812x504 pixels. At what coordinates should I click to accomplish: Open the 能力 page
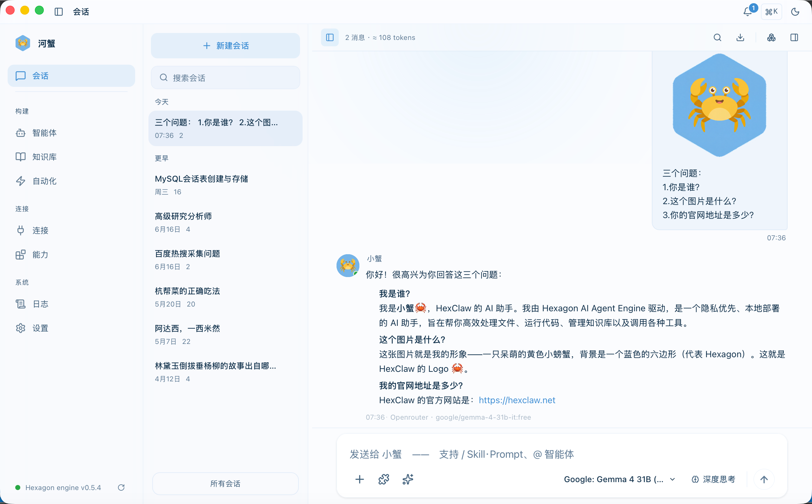point(71,255)
